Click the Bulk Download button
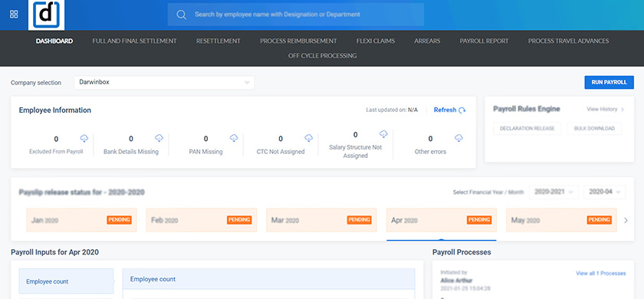Screen dimensions: 644x299 click(594, 129)
